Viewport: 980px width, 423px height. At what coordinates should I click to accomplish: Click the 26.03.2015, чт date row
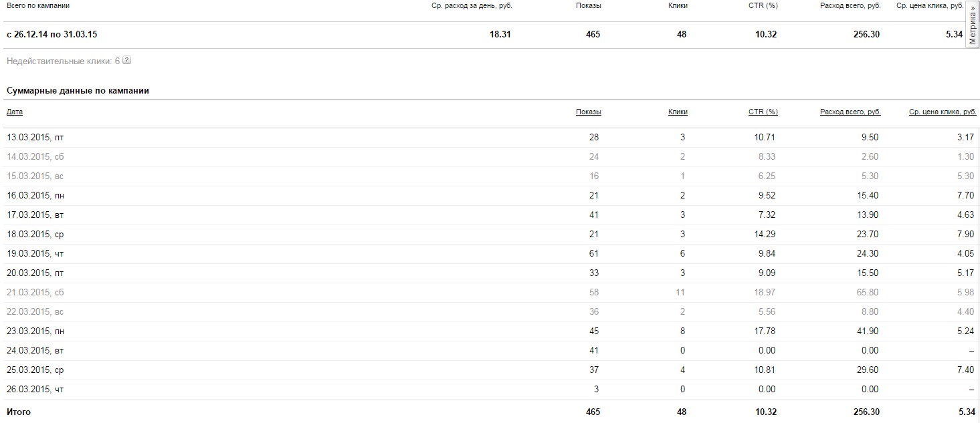(x=35, y=390)
